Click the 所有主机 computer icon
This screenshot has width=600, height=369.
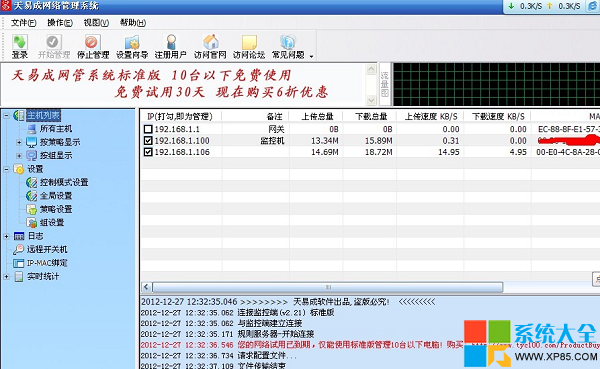(32, 129)
